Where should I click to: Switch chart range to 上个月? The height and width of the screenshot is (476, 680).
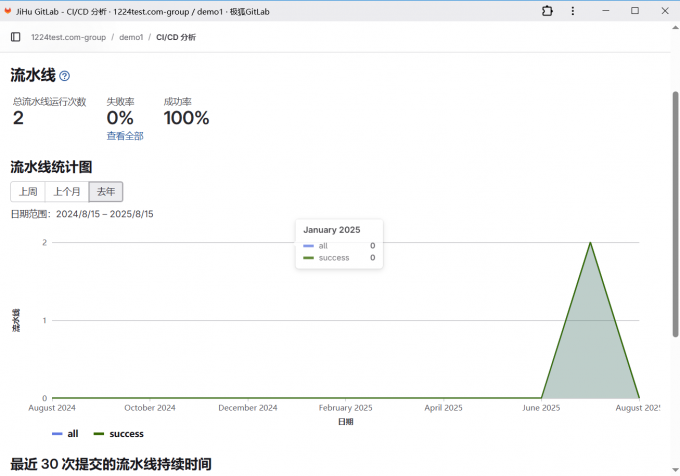click(x=67, y=191)
